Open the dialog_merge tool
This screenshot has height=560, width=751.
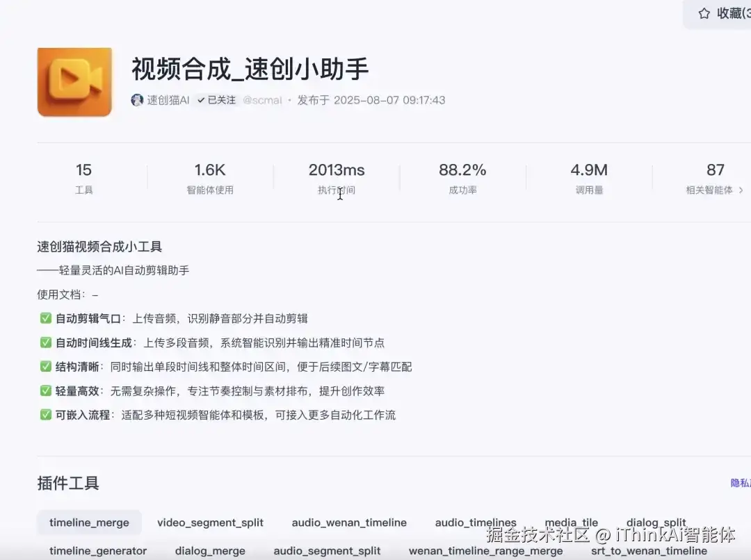tap(210, 551)
